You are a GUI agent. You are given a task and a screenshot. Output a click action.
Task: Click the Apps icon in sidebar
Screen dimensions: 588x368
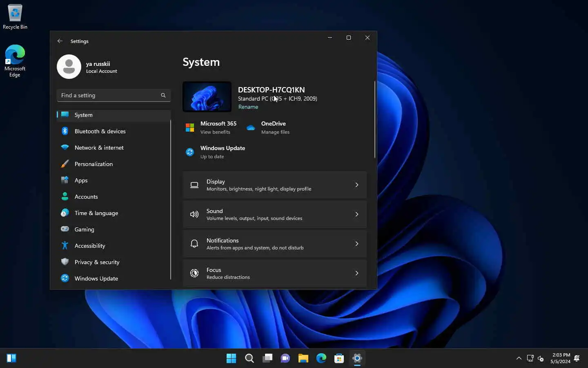(65, 180)
